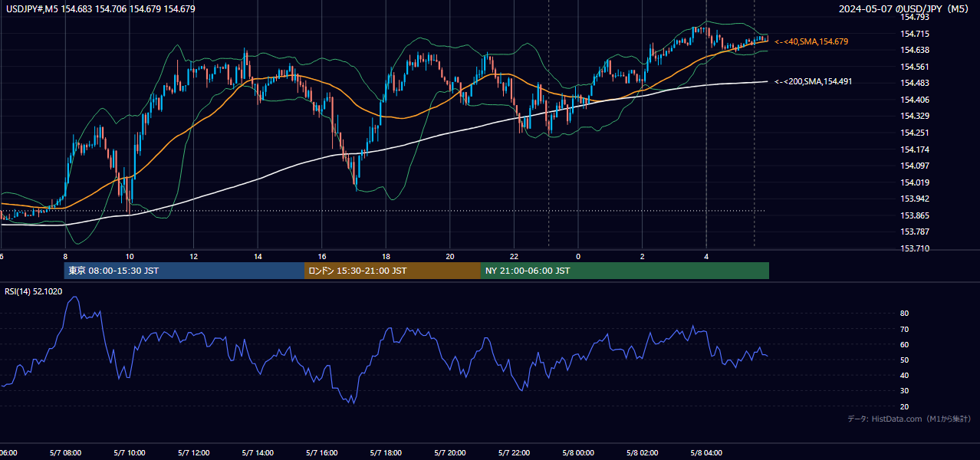Click hour tick 12 under price chart
The height and width of the screenshot is (460, 980).
[x=194, y=257]
